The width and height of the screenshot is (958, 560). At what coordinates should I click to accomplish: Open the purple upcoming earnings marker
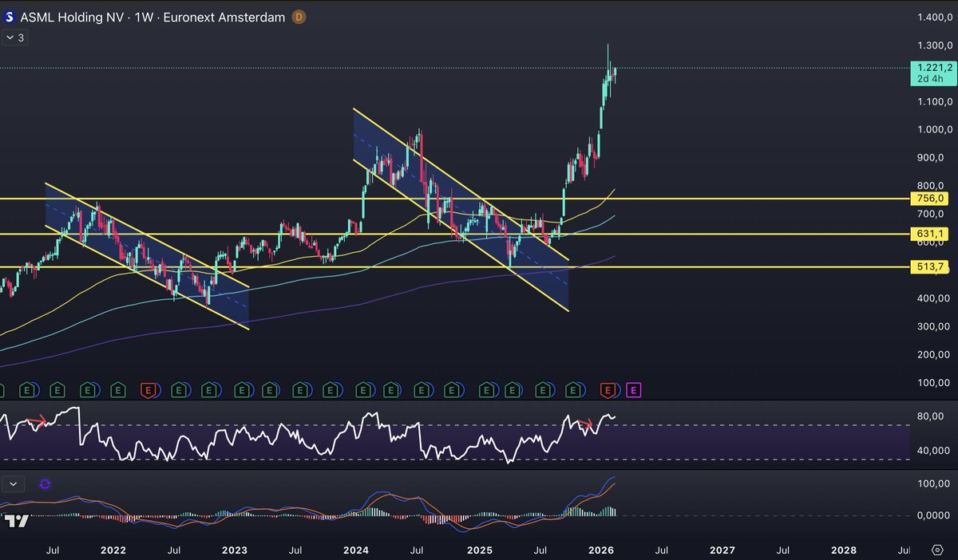coord(633,389)
